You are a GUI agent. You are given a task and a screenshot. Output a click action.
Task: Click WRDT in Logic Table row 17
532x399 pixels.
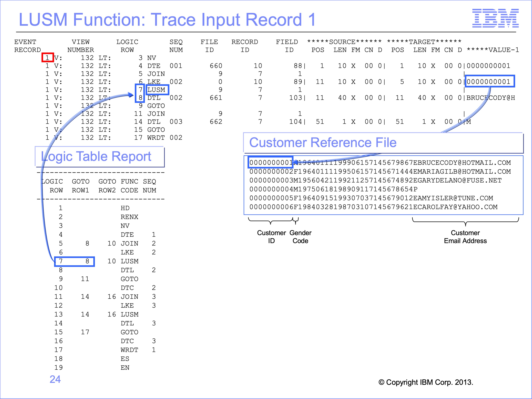point(129,350)
